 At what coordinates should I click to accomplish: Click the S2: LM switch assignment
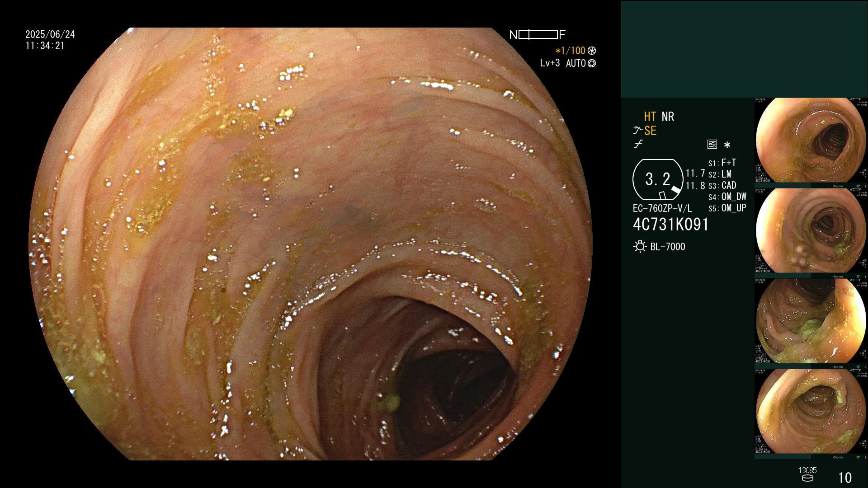pyautogui.click(x=720, y=174)
